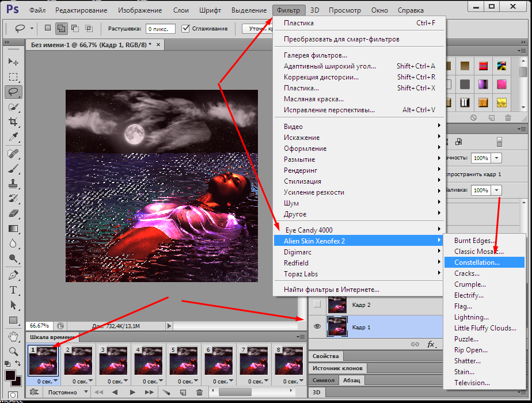The height and width of the screenshot is (403, 532).
Task: Show the Кадр 2 layer
Action: tap(317, 305)
